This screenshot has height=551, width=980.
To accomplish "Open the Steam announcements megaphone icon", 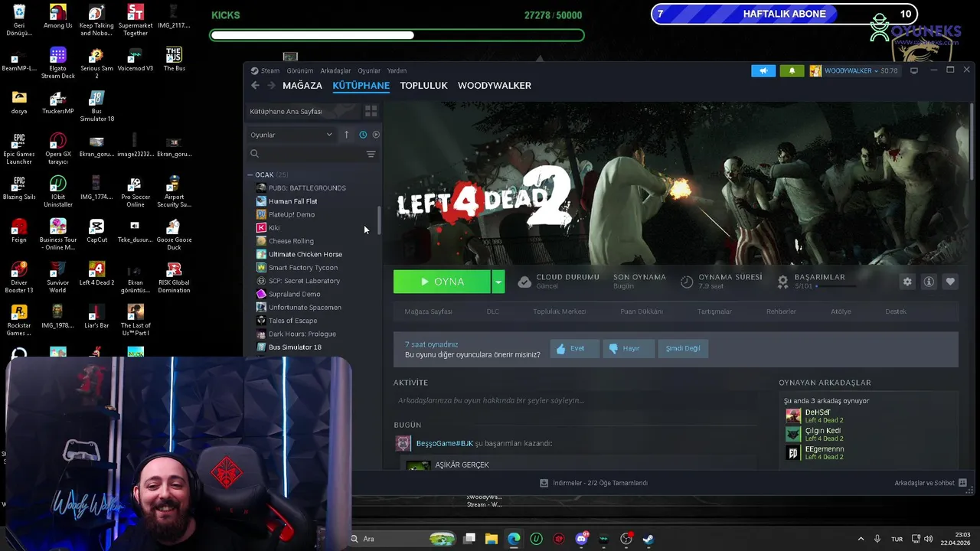I will tap(763, 70).
